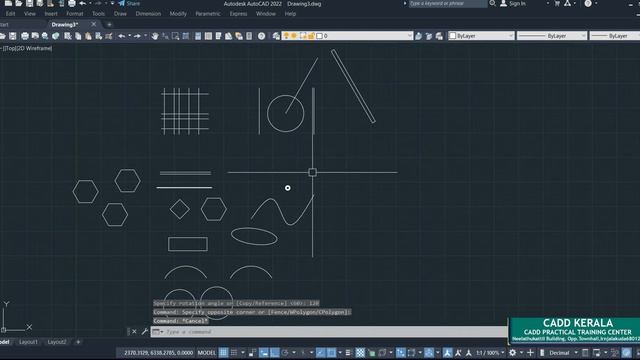Add a new drawing tab with plus

pos(109,25)
